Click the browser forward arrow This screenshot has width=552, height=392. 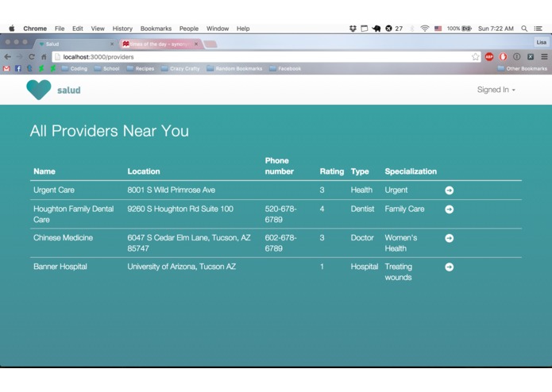click(20, 56)
